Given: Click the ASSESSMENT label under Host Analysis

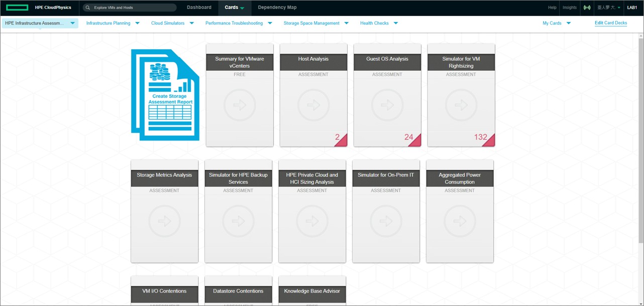Looking at the screenshot, I should (x=313, y=74).
